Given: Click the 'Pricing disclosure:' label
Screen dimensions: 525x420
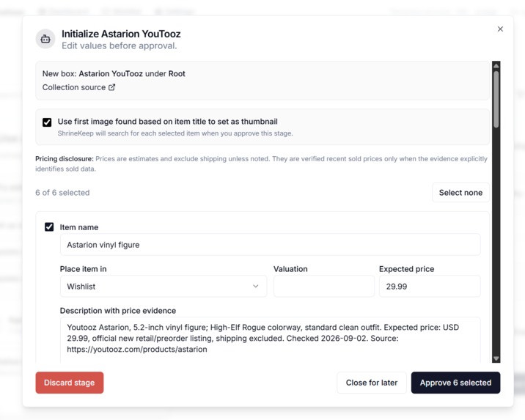Looking at the screenshot, I should pyautogui.click(x=65, y=158).
